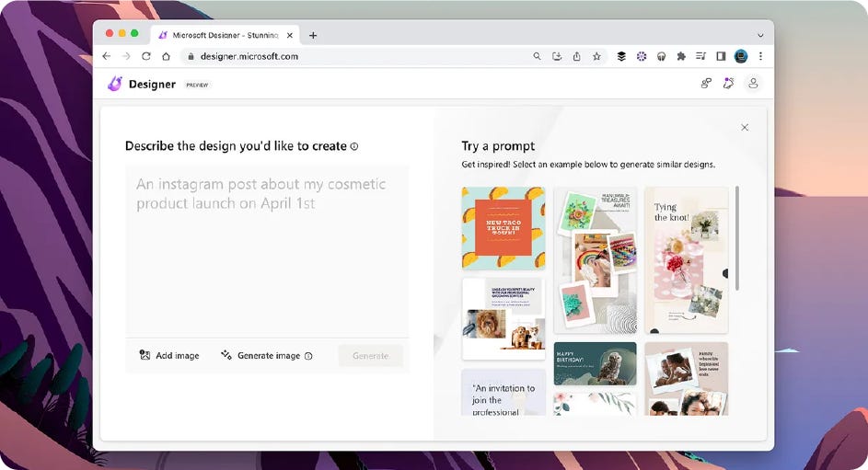Viewport: 868px width, 470px height.
Task: Open the purple circular extension
Action: [x=641, y=56]
